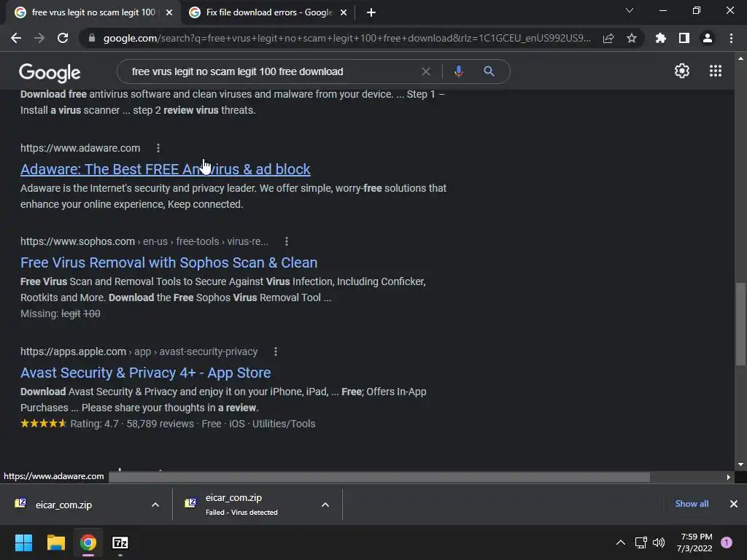747x560 pixels.
Task: Switch to 'Fix file download errors' tab
Action: tap(268, 12)
